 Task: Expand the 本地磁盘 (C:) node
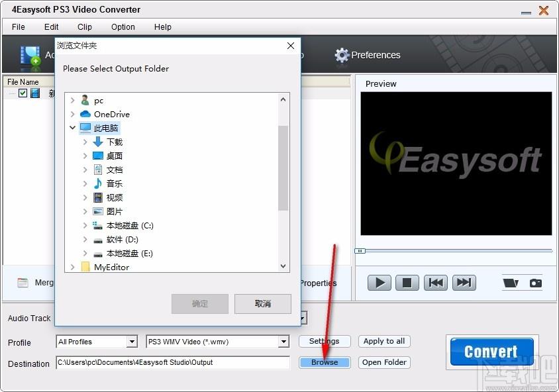[x=85, y=225]
